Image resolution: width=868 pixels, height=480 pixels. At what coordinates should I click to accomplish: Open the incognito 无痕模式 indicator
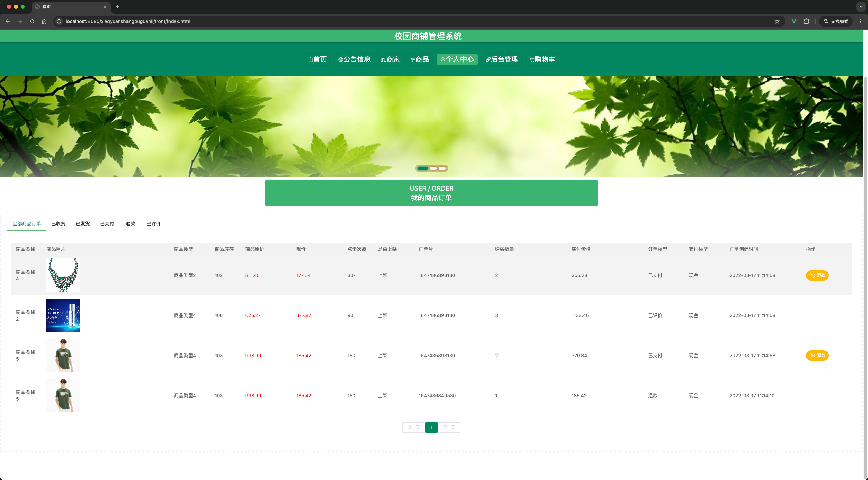(836, 21)
